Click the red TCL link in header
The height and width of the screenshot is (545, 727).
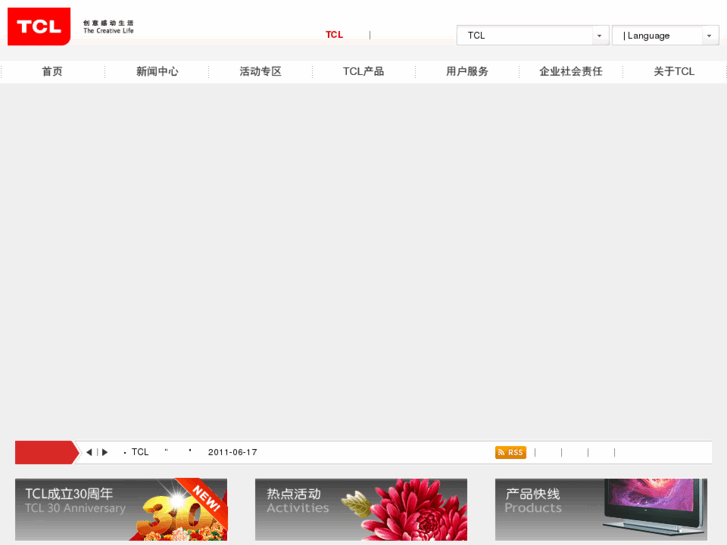pos(334,35)
